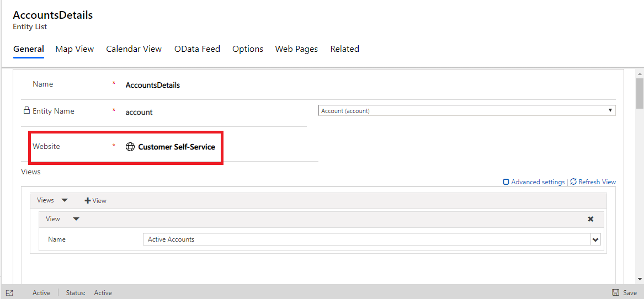Open the Customer Self-Service website link

[x=176, y=147]
